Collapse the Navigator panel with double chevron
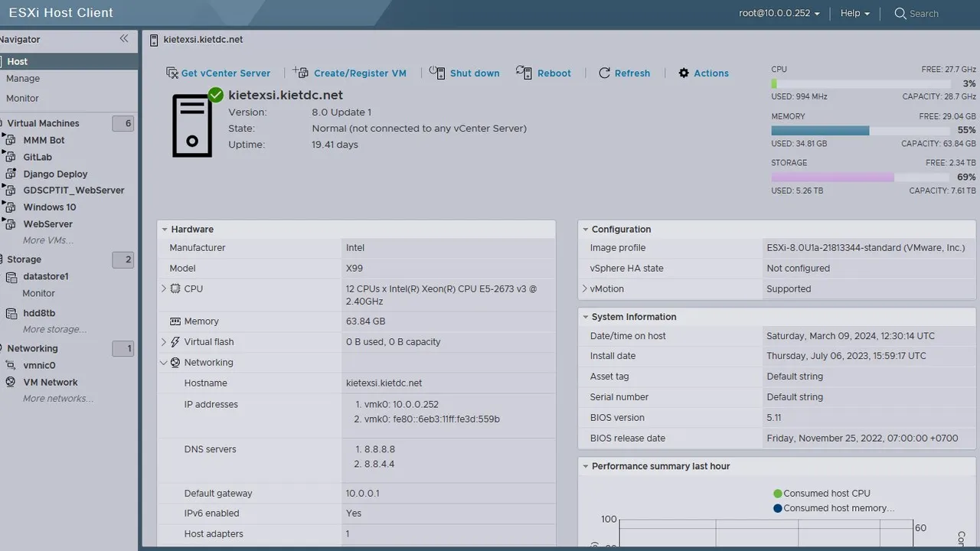Screen dimensions: 980x551 (124, 39)
